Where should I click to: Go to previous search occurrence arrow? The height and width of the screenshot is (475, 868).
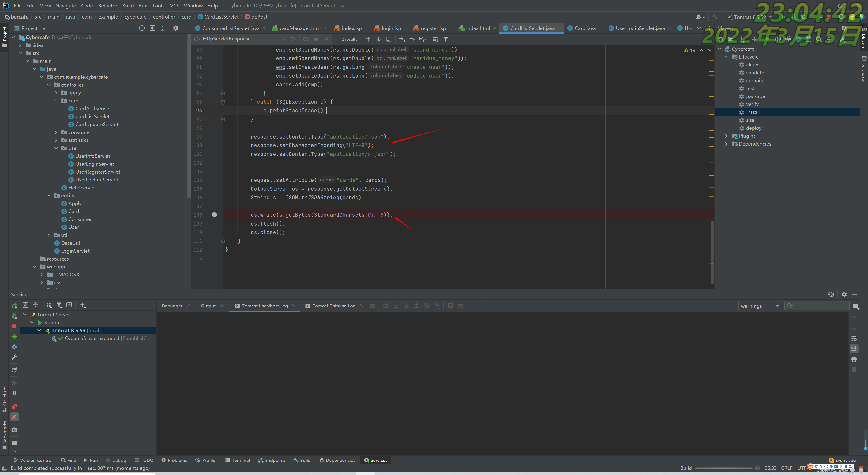click(368, 39)
